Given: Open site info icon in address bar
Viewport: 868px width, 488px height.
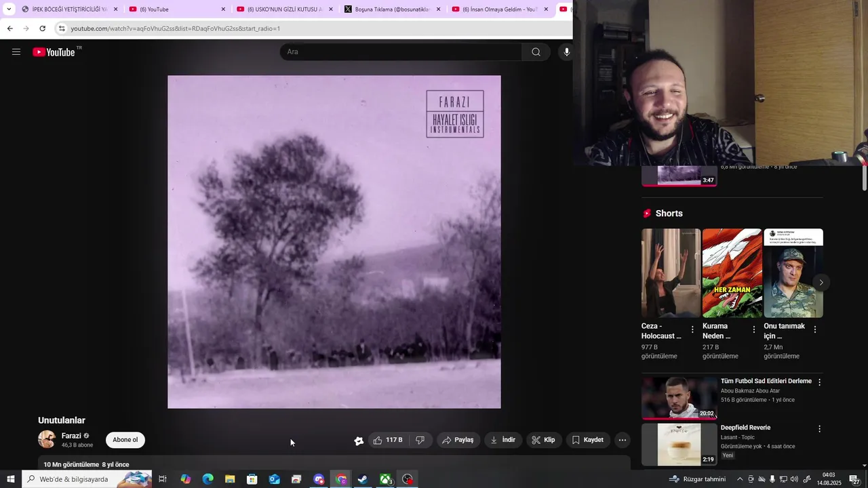Looking at the screenshot, I should 62,28.
